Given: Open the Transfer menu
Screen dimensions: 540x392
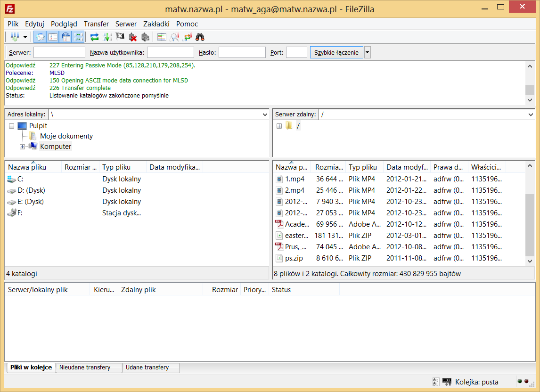Looking at the screenshot, I should (x=97, y=24).
